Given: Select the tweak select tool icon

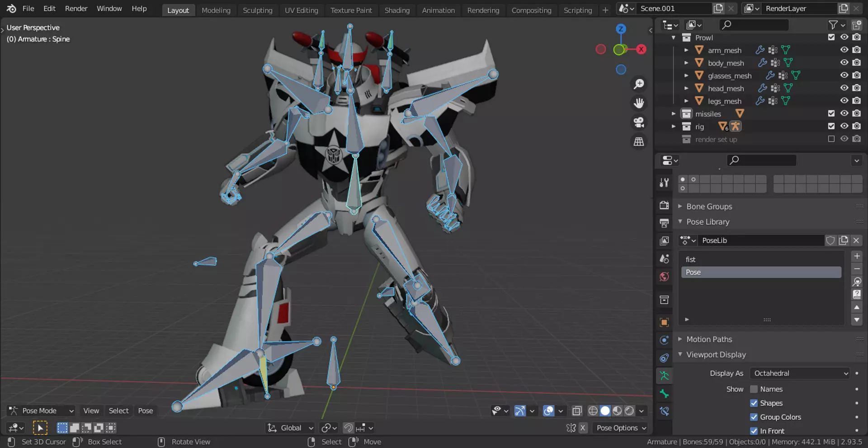Looking at the screenshot, I should tap(40, 428).
